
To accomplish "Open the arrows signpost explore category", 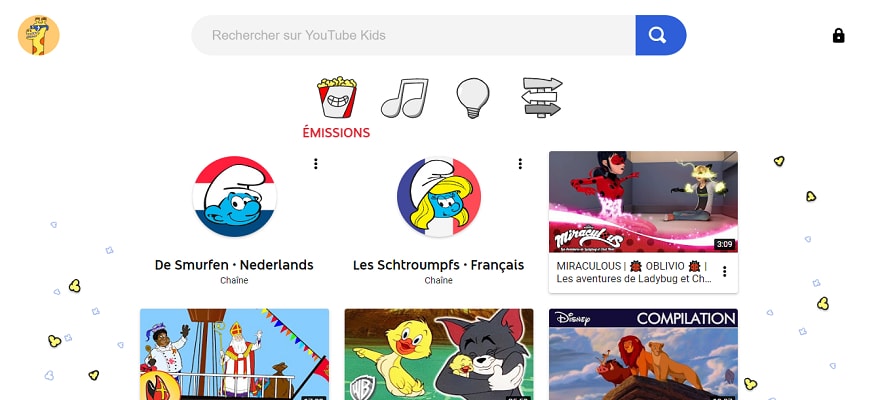I will pos(542,98).
